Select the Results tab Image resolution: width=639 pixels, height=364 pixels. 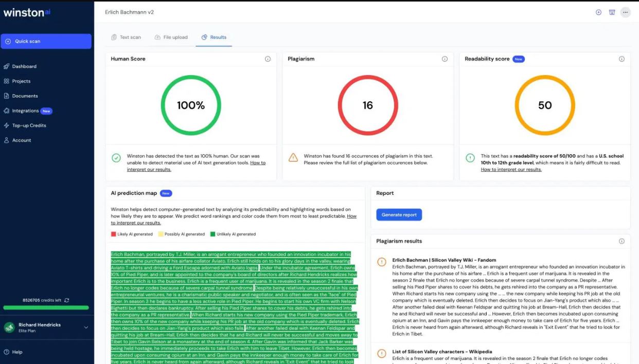(x=214, y=37)
